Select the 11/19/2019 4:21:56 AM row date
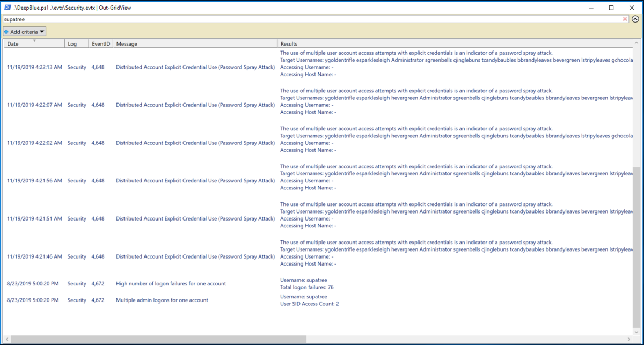 (x=34, y=181)
